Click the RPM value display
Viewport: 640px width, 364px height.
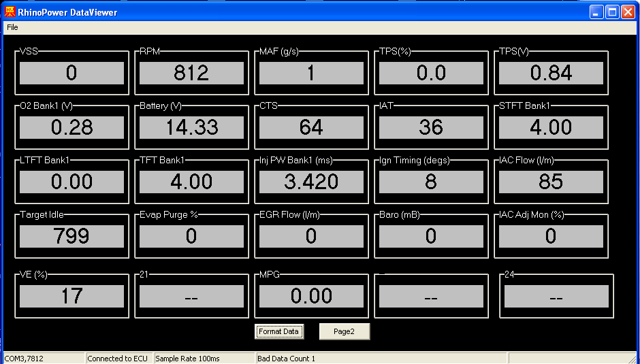pos(191,73)
